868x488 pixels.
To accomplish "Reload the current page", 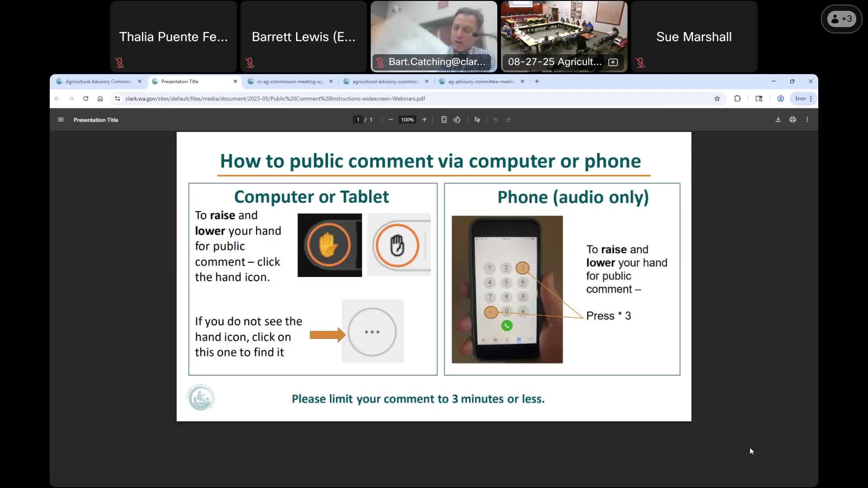I will (85, 99).
